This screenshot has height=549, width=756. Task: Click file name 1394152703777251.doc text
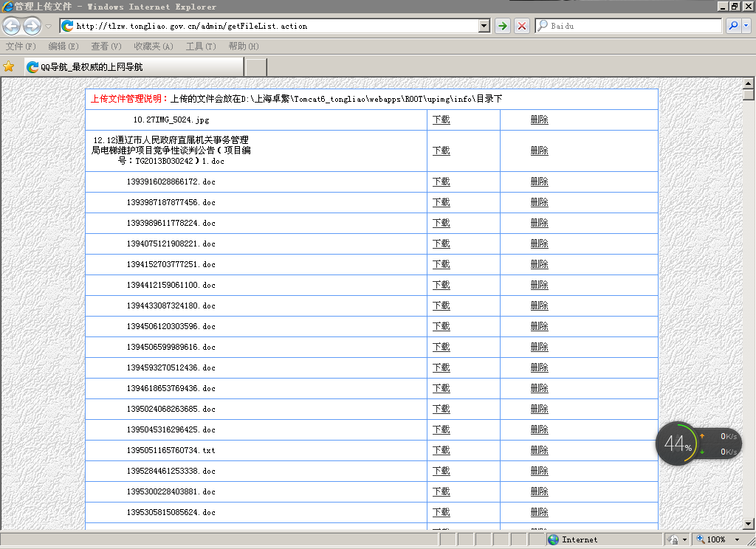tap(171, 265)
